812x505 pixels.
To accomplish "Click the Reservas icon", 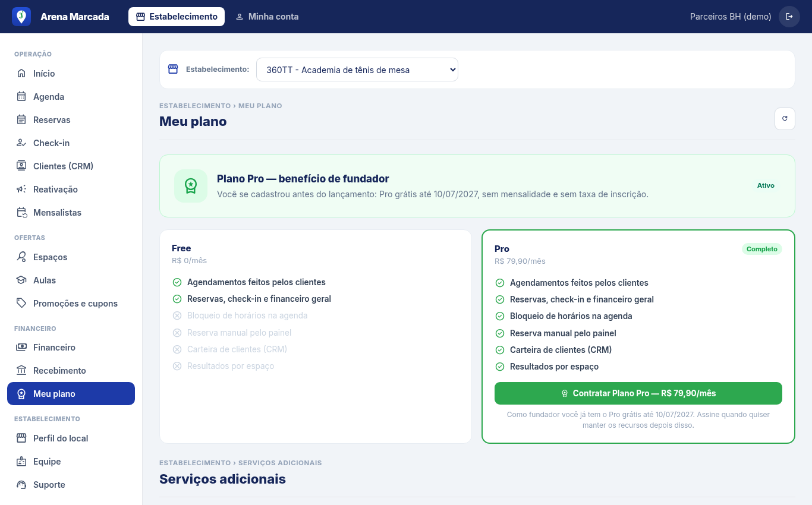I will click(21, 120).
